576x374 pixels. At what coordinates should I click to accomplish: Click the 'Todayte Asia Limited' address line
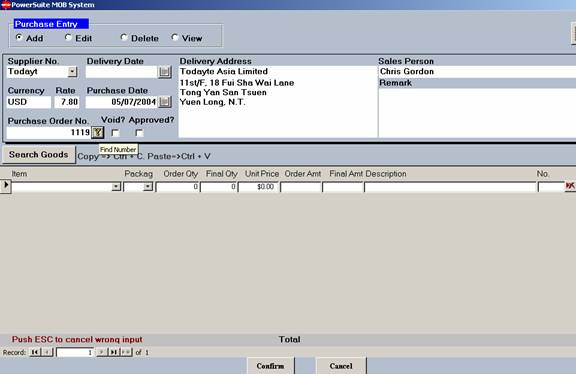point(224,71)
